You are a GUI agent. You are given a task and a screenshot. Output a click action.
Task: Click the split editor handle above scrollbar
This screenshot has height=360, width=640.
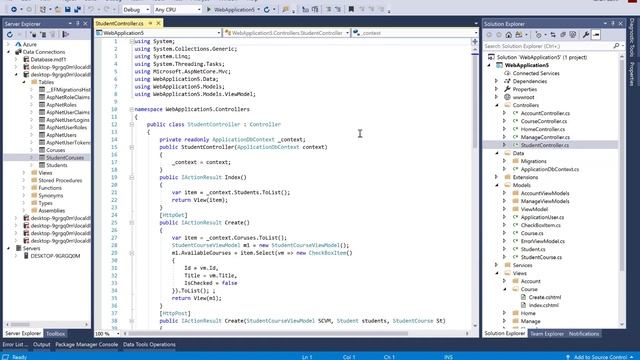(x=475, y=42)
